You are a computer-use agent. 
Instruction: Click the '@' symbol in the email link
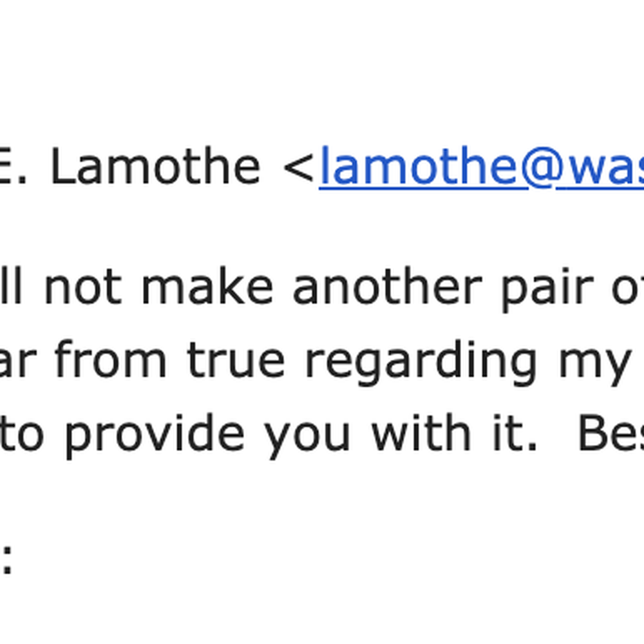[x=542, y=167]
